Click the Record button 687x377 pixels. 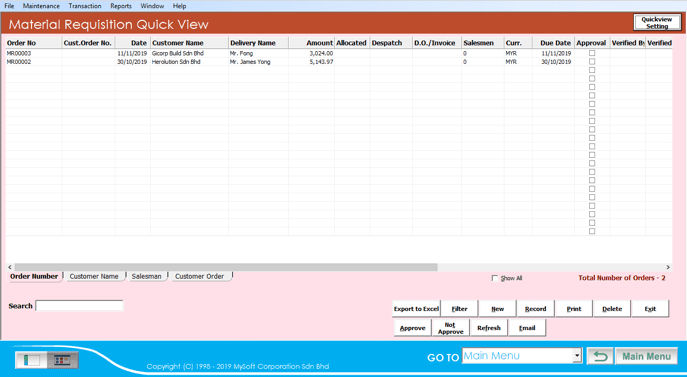[x=535, y=309]
